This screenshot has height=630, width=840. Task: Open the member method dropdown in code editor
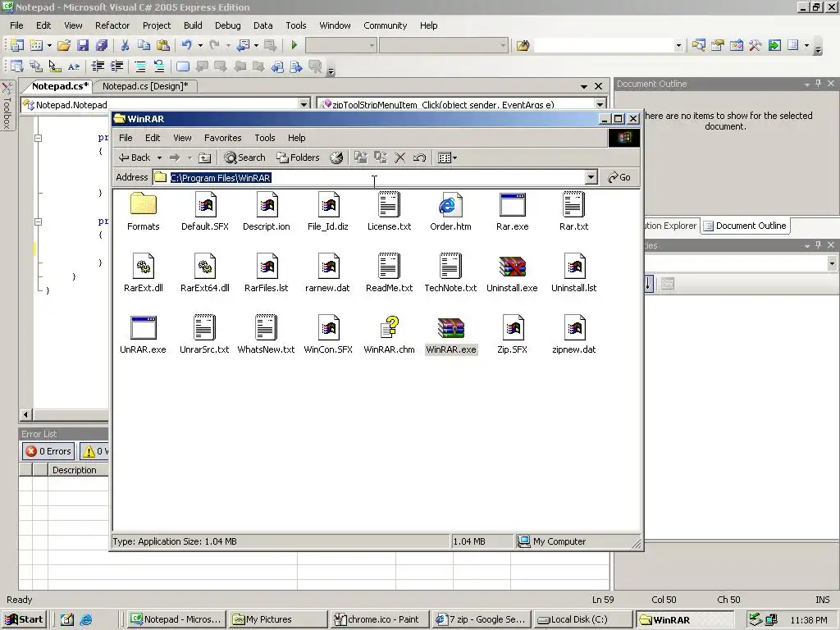[x=600, y=104]
